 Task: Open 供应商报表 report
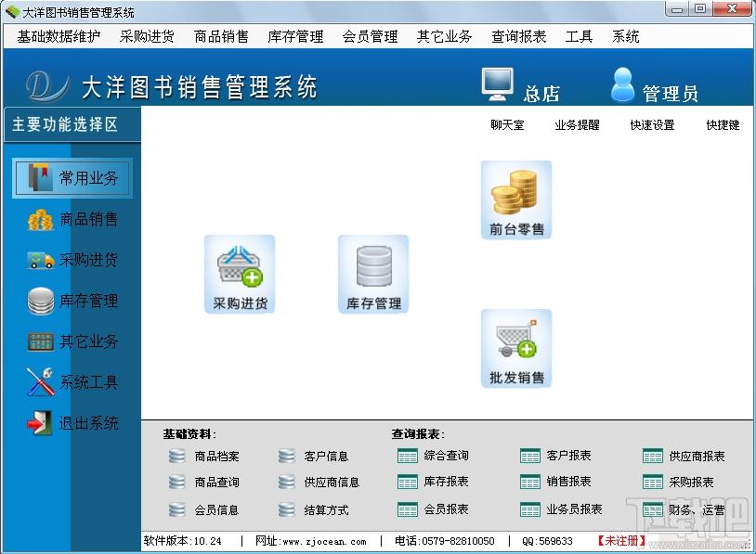coord(684,457)
